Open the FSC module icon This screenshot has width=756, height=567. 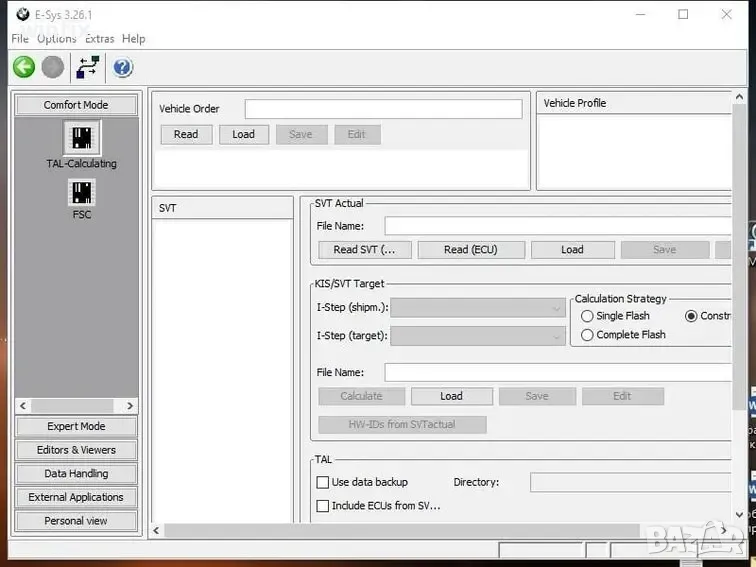point(81,193)
